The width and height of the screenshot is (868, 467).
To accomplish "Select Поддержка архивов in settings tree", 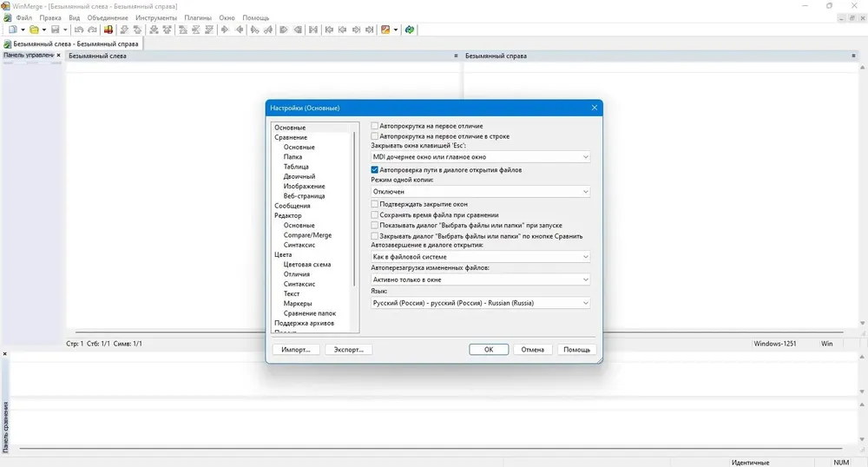I will (x=305, y=323).
